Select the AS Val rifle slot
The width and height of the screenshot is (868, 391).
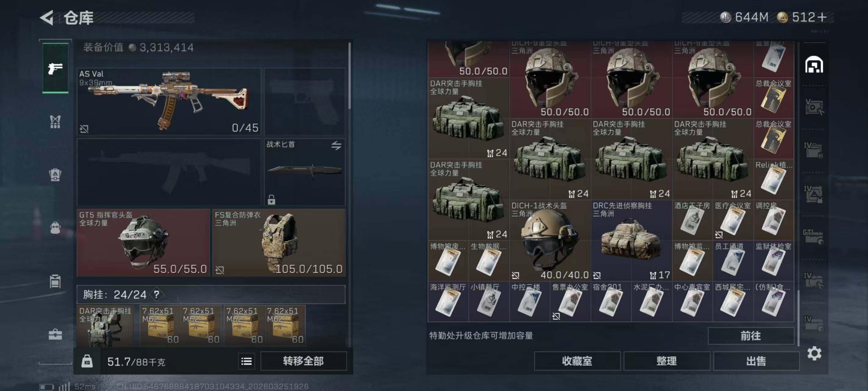pyautogui.click(x=169, y=101)
